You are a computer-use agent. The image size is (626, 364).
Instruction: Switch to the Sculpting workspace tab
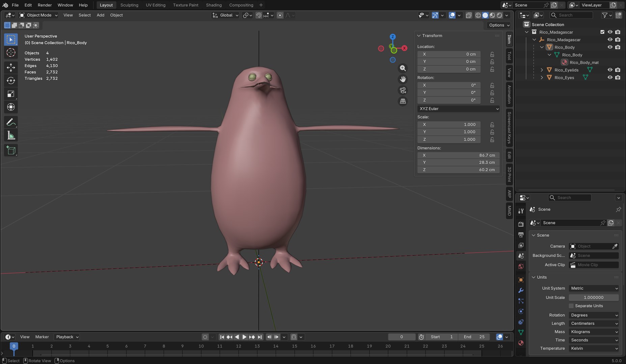[129, 5]
